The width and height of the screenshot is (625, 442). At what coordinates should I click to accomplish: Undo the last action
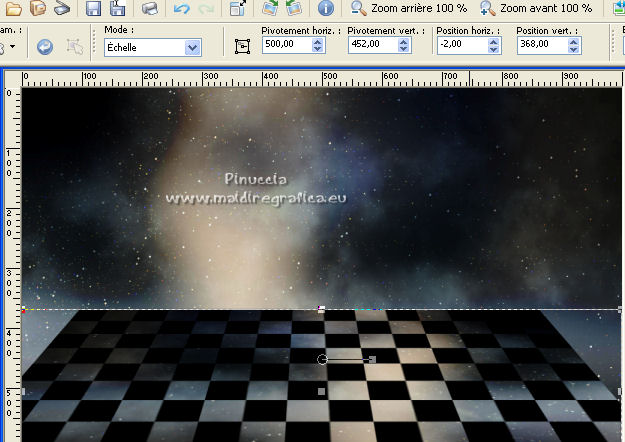[182, 8]
